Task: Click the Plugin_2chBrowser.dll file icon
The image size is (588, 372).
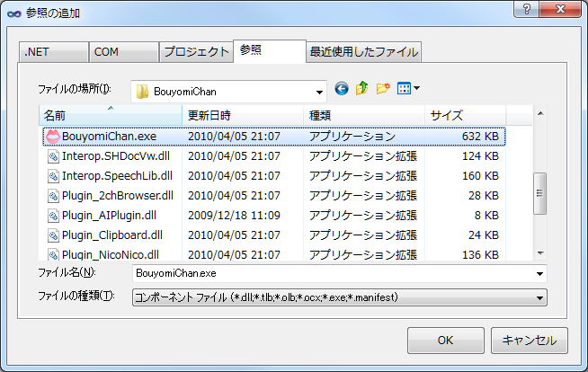Action: click(53, 196)
